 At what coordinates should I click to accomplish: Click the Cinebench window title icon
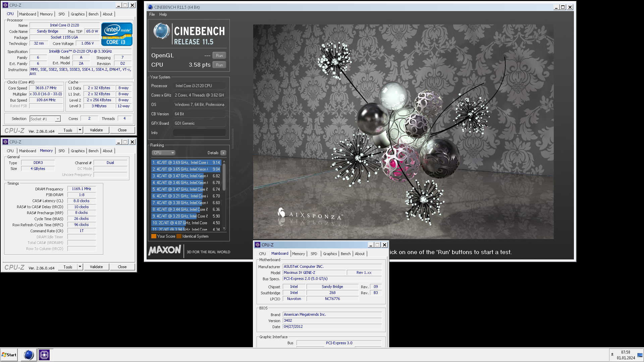pos(150,7)
